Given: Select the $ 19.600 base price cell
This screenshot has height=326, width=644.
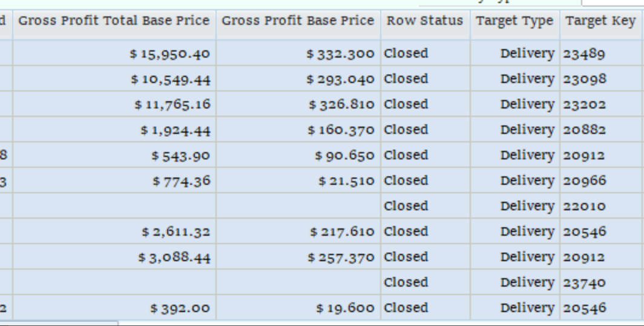Looking at the screenshot, I should click(298, 308).
